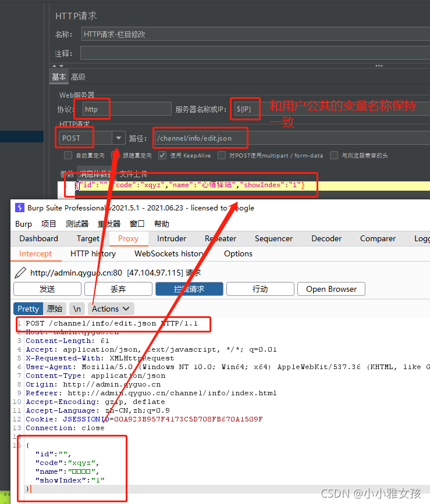Screen dimensions: 430x504
Task: Open the 项目 menu
Action: coord(48,224)
